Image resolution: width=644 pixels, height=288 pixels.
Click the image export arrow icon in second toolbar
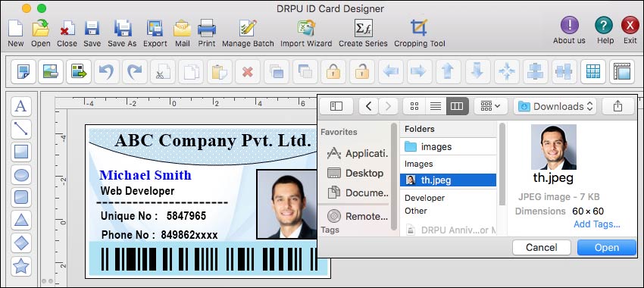[x=79, y=71]
